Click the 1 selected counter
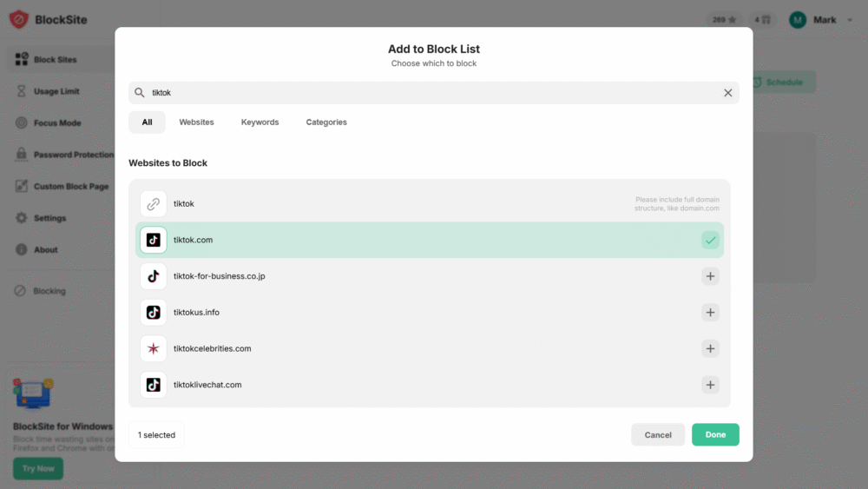 156,435
